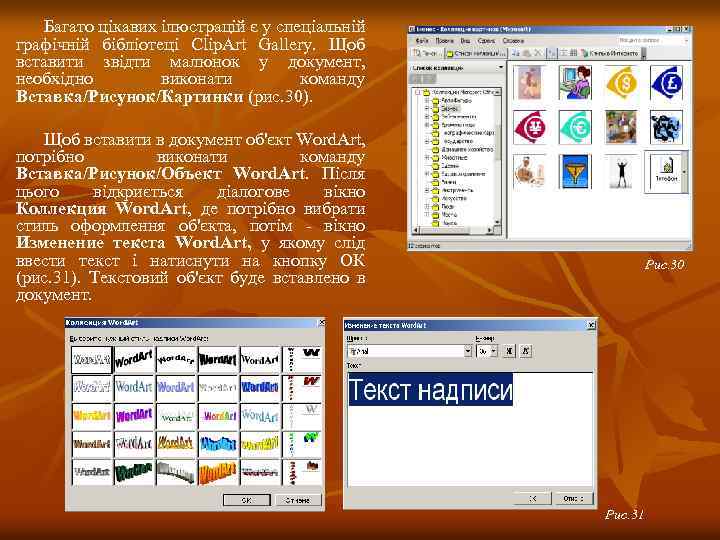Click Клипы в Интернете toolbar button
720x540 pixels.
pos(610,53)
